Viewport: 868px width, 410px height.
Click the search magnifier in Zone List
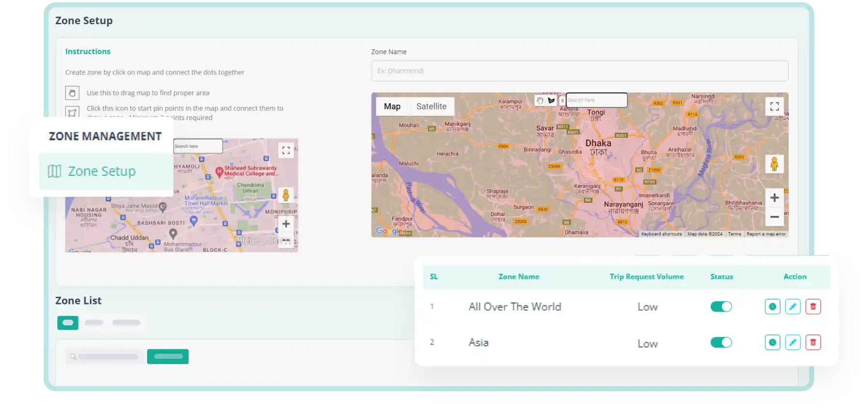coord(73,357)
